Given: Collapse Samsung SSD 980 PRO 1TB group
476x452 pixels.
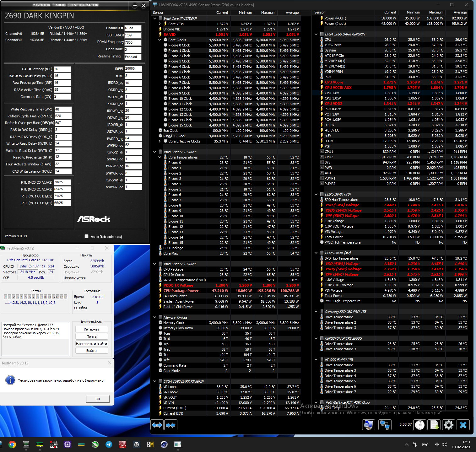Looking at the screenshot, I should point(316,312).
